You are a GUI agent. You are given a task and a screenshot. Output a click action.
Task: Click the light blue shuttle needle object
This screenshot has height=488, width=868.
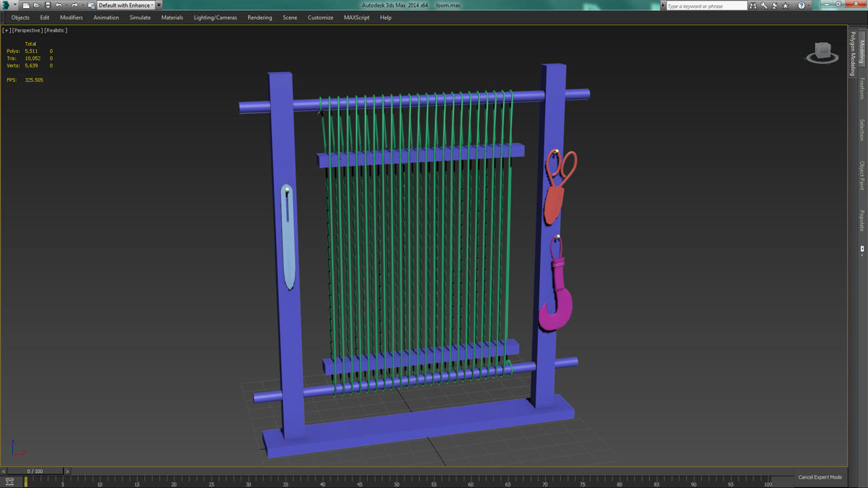click(288, 237)
